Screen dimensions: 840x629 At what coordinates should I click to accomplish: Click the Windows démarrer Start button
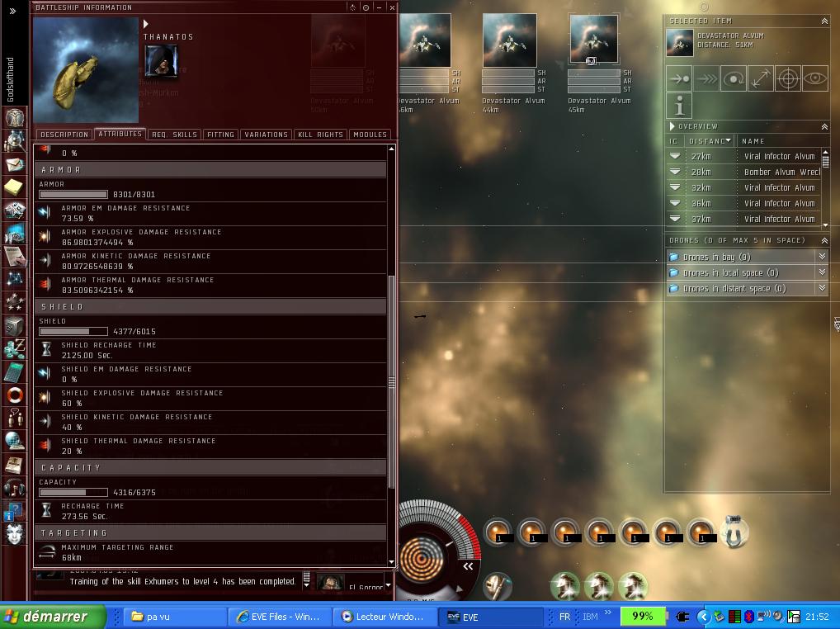tap(53, 617)
